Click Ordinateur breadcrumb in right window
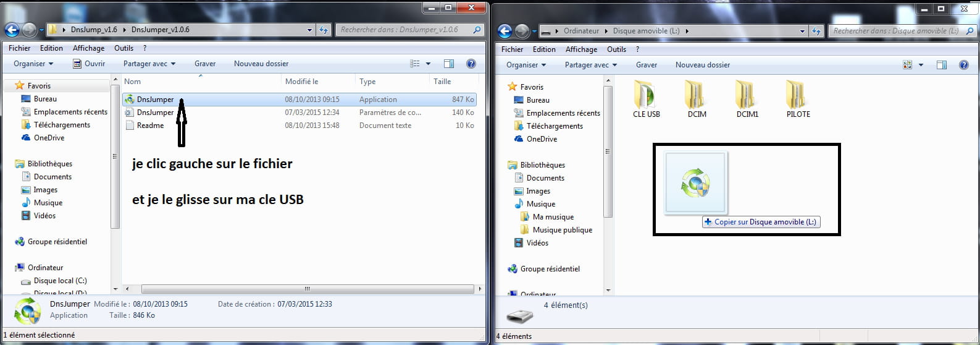The width and height of the screenshot is (980, 345). (581, 31)
